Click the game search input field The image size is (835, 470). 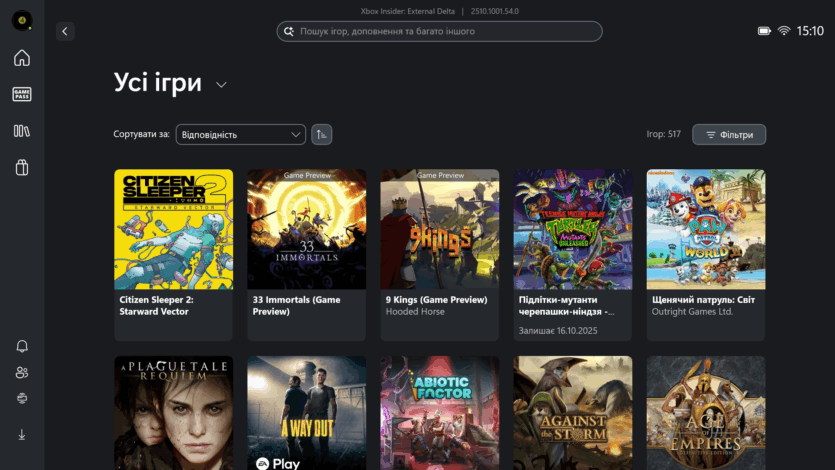(440, 31)
